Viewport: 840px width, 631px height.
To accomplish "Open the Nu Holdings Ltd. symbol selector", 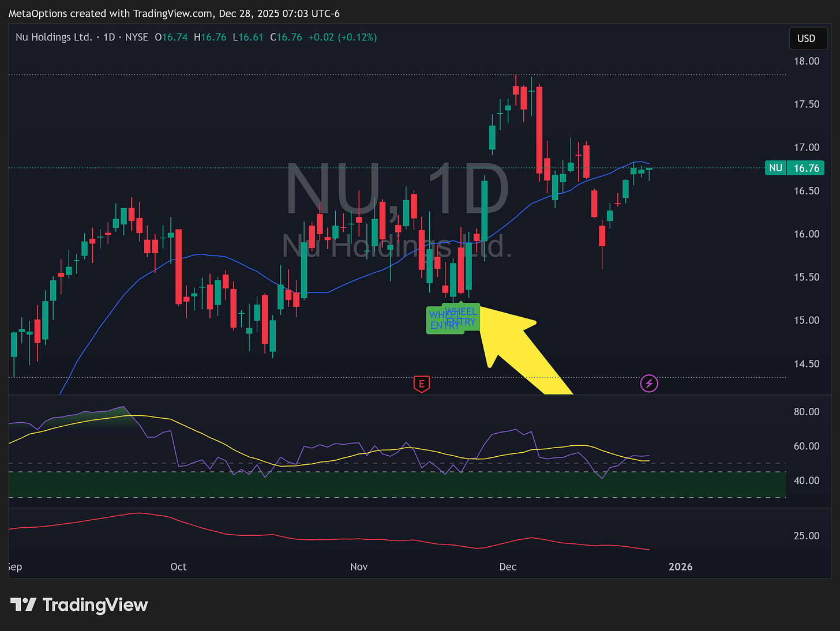I will (54, 37).
